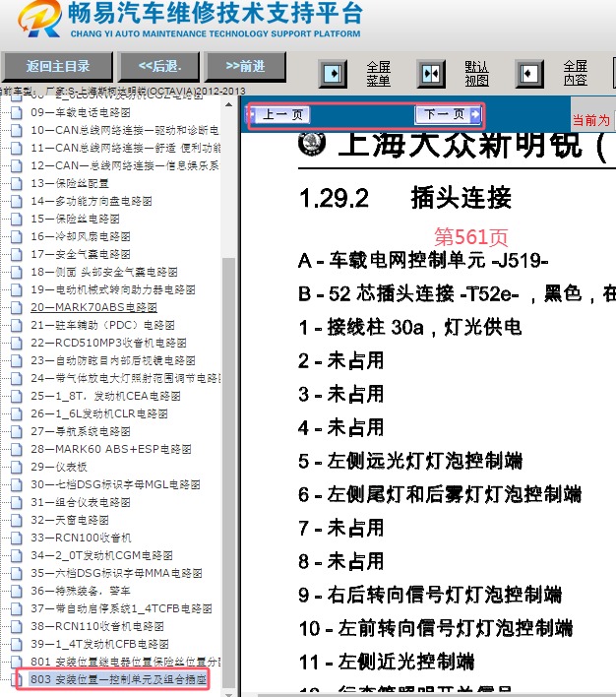616x697 pixels.
Task: Open 26—1_6L发动机CLR电路图
Action: coord(99,413)
